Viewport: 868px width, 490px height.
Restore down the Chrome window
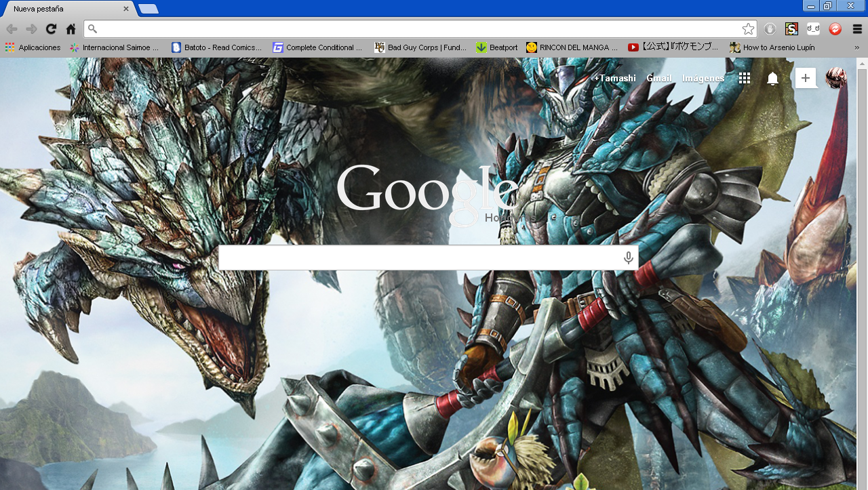pyautogui.click(x=827, y=6)
